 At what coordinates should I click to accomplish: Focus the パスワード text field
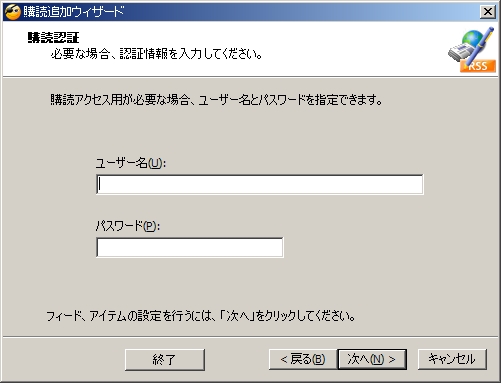[x=190, y=247]
